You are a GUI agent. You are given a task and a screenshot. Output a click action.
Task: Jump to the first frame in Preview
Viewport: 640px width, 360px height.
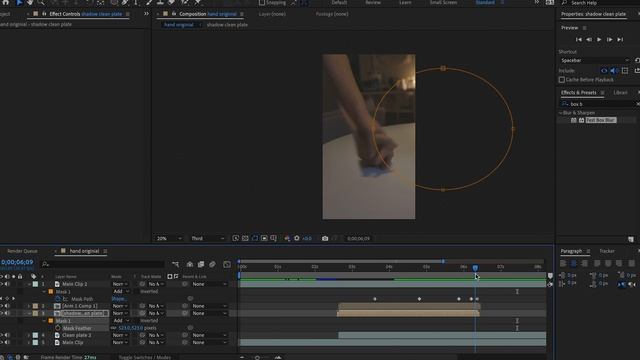click(x=578, y=40)
